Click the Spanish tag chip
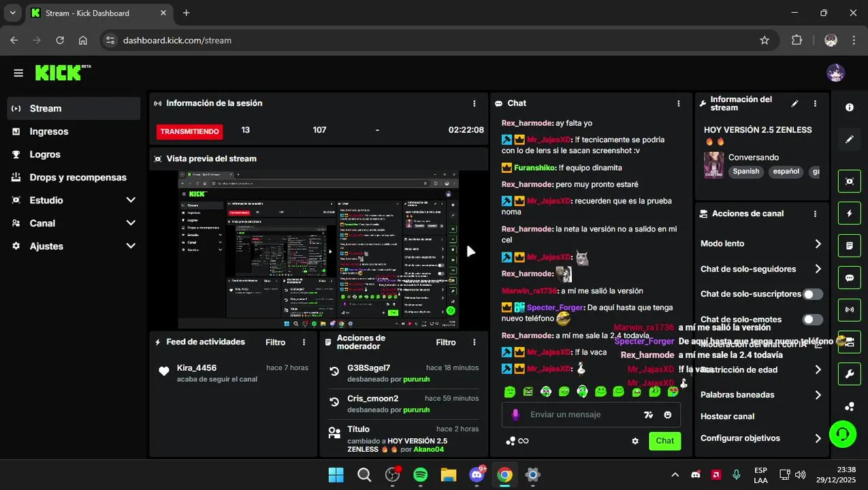This screenshot has height=490, width=868. pyautogui.click(x=745, y=171)
